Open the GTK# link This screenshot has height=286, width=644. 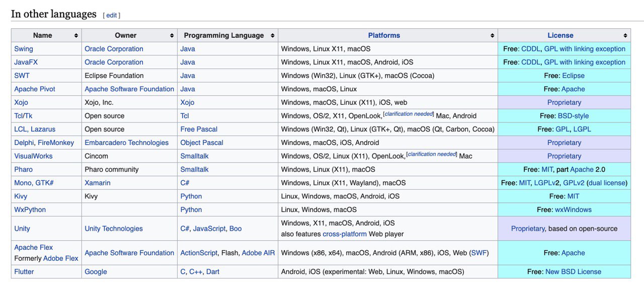point(44,183)
